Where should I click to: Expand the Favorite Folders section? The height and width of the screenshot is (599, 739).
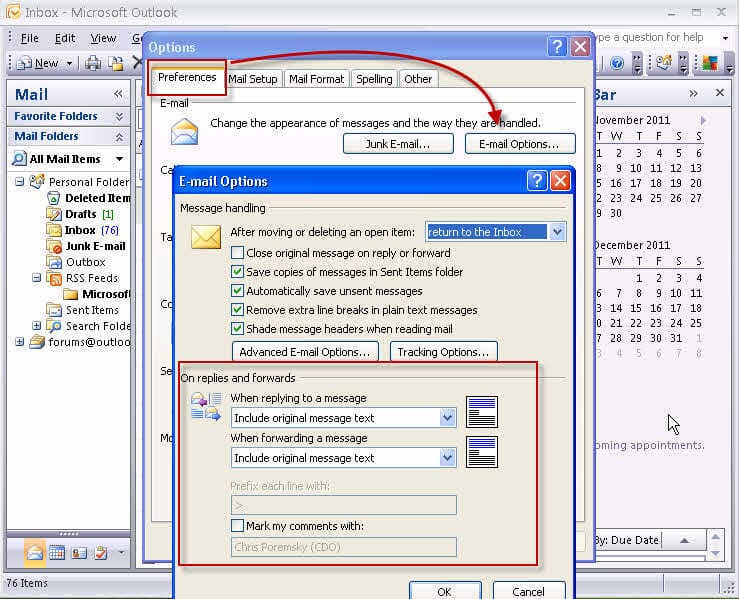pos(119,116)
